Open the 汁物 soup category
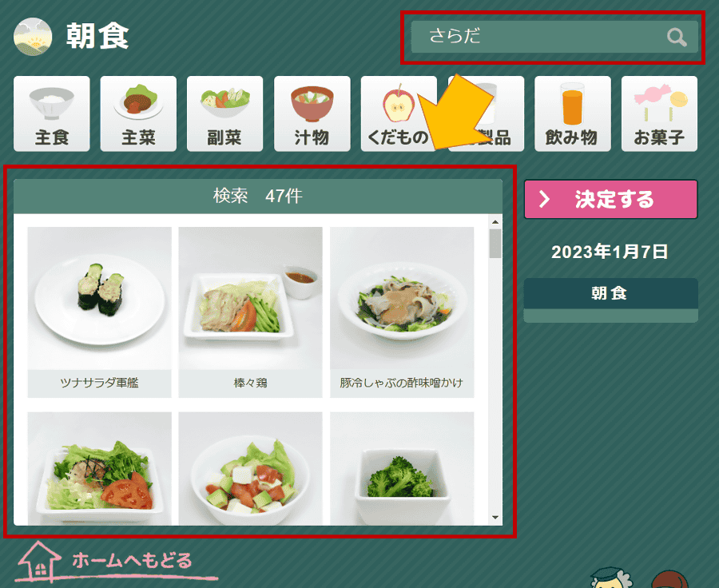Viewport: 719px width, 588px height. (312, 113)
